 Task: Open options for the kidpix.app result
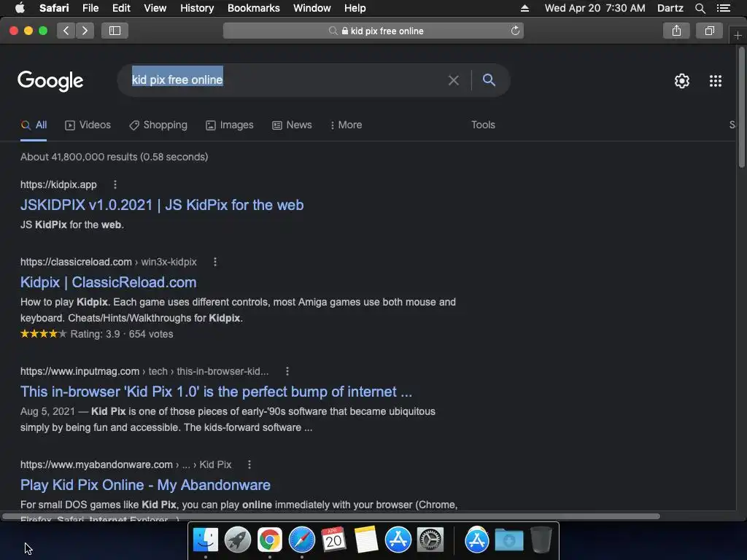(115, 184)
